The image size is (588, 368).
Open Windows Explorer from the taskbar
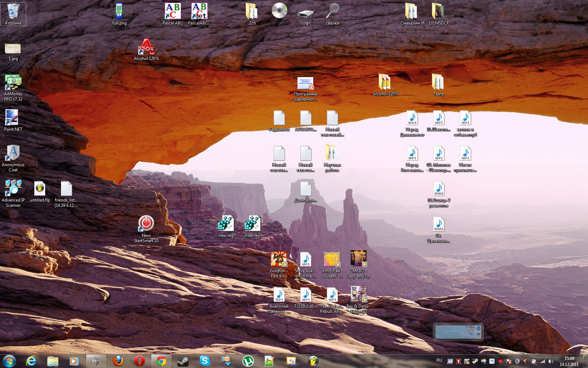coord(53,361)
